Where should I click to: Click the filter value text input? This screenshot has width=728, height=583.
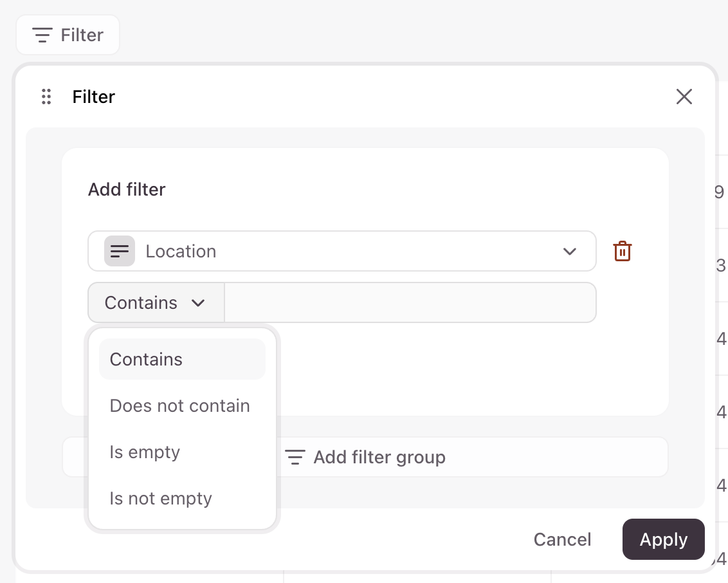(x=410, y=302)
